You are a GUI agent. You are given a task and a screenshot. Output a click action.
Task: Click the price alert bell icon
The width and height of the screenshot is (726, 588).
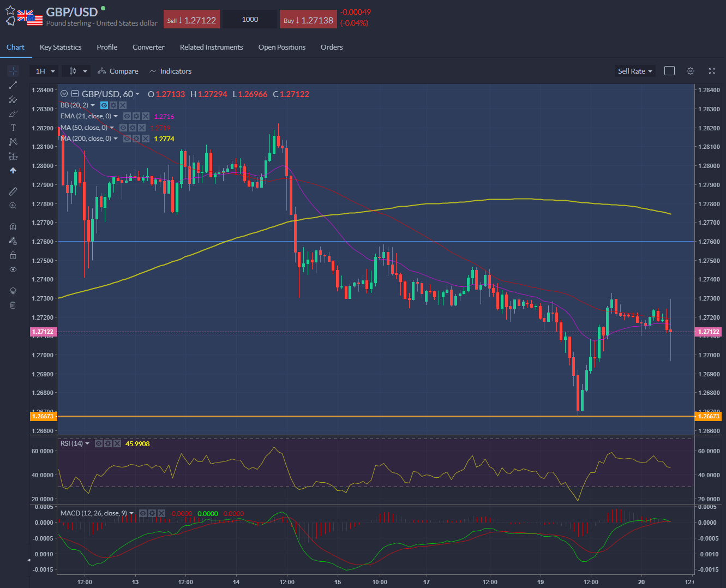[10, 21]
